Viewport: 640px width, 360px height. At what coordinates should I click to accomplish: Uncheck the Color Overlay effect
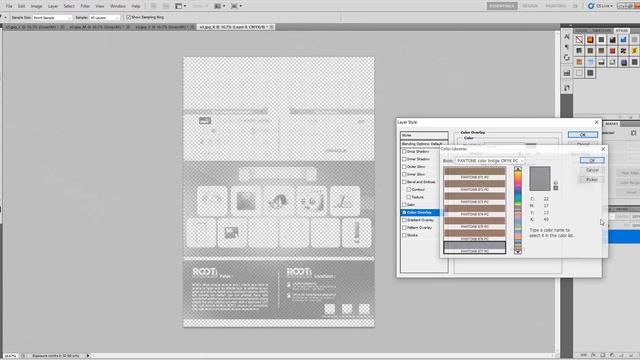[x=404, y=213]
